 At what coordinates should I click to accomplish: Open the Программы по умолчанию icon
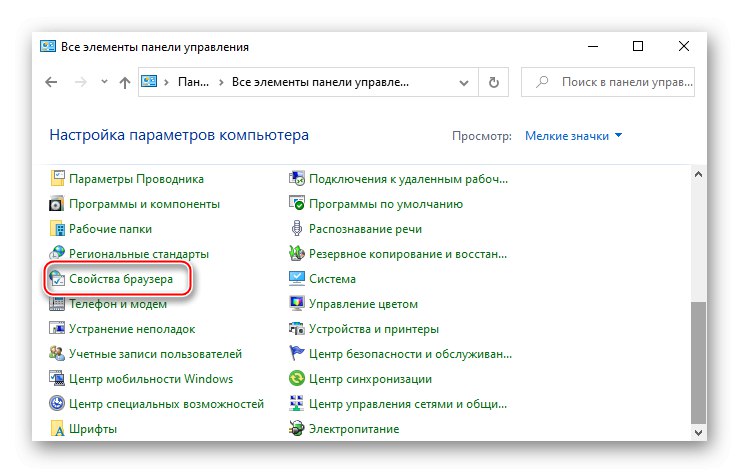tap(296, 204)
